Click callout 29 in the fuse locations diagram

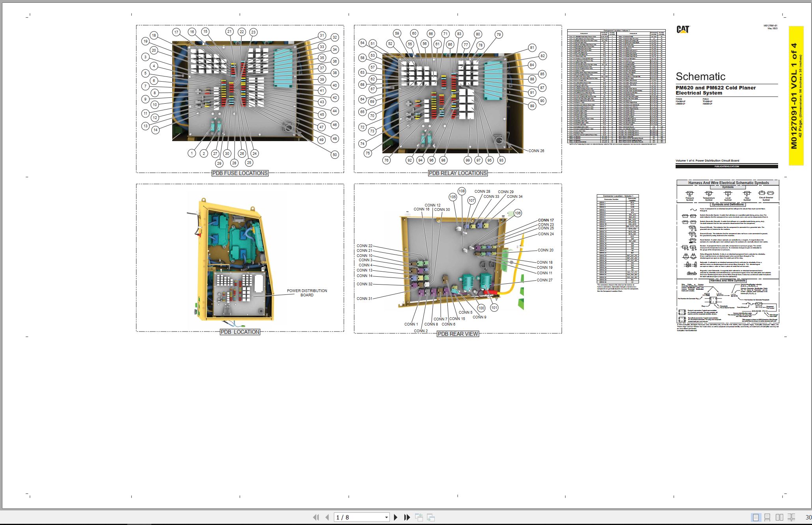click(x=219, y=163)
